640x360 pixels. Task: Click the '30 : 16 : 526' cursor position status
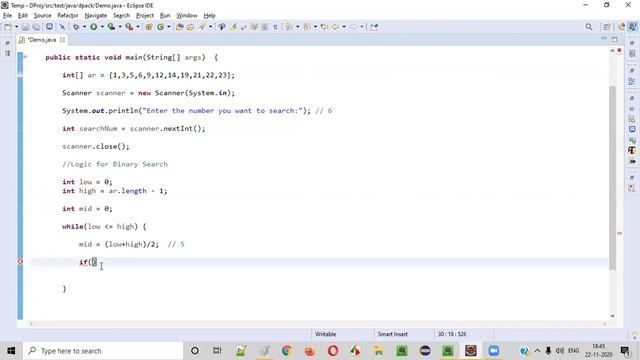coord(452,334)
